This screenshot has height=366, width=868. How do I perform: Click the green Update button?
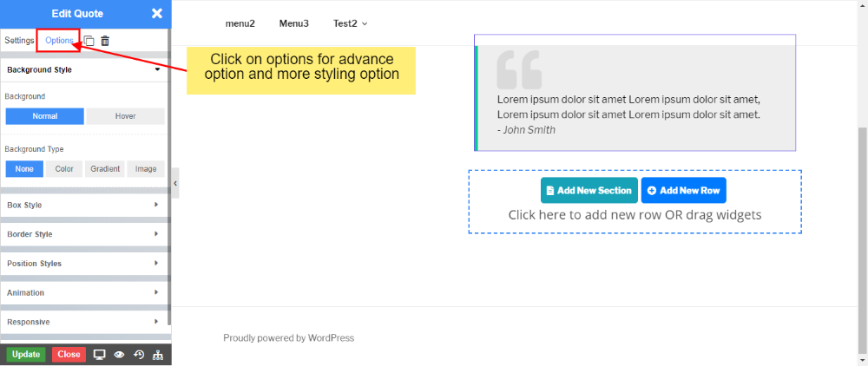tap(26, 354)
